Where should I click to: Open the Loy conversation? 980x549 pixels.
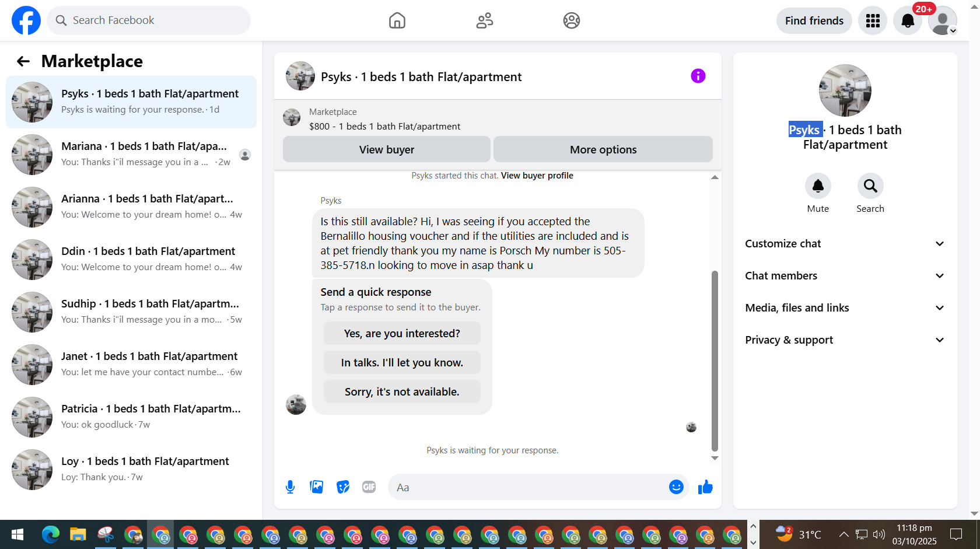(131, 470)
